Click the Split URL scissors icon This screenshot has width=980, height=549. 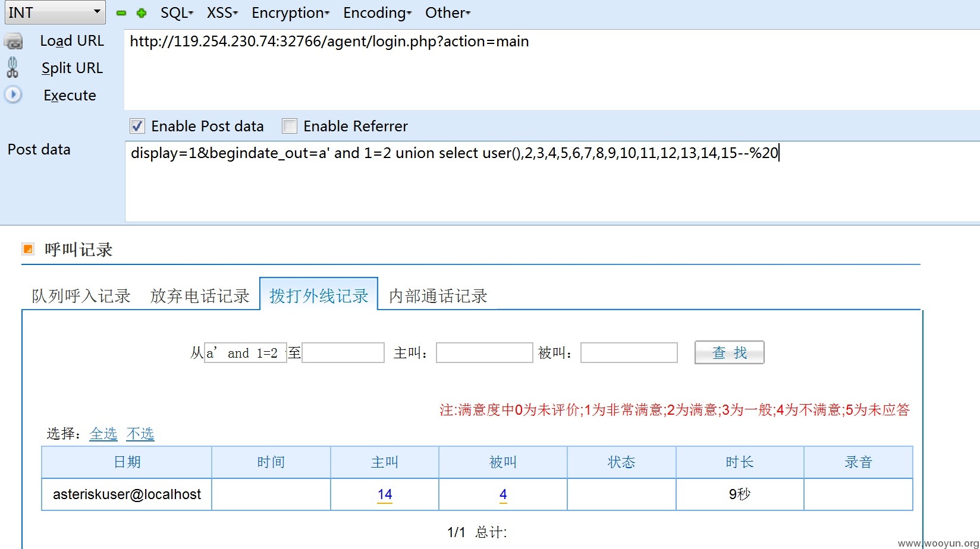pyautogui.click(x=12, y=68)
